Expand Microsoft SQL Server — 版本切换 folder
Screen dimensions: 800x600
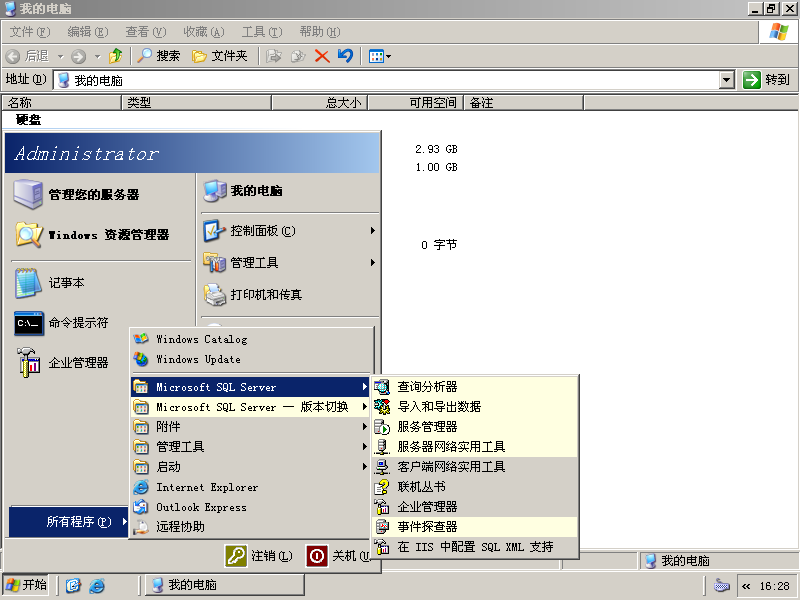click(x=251, y=407)
